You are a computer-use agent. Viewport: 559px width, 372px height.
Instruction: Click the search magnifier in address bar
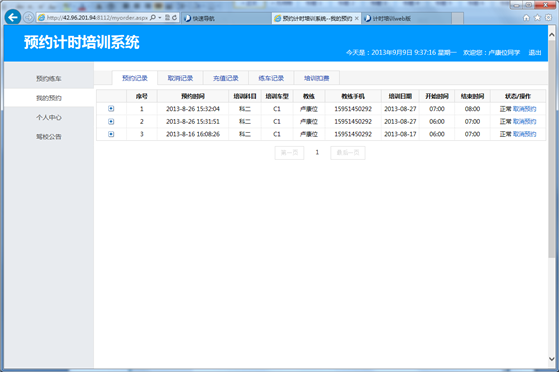click(x=153, y=17)
